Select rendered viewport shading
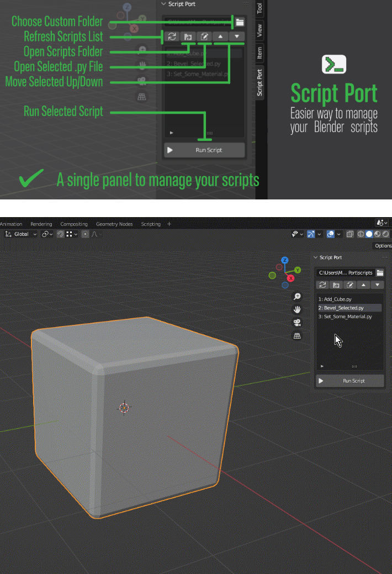 tap(386, 234)
